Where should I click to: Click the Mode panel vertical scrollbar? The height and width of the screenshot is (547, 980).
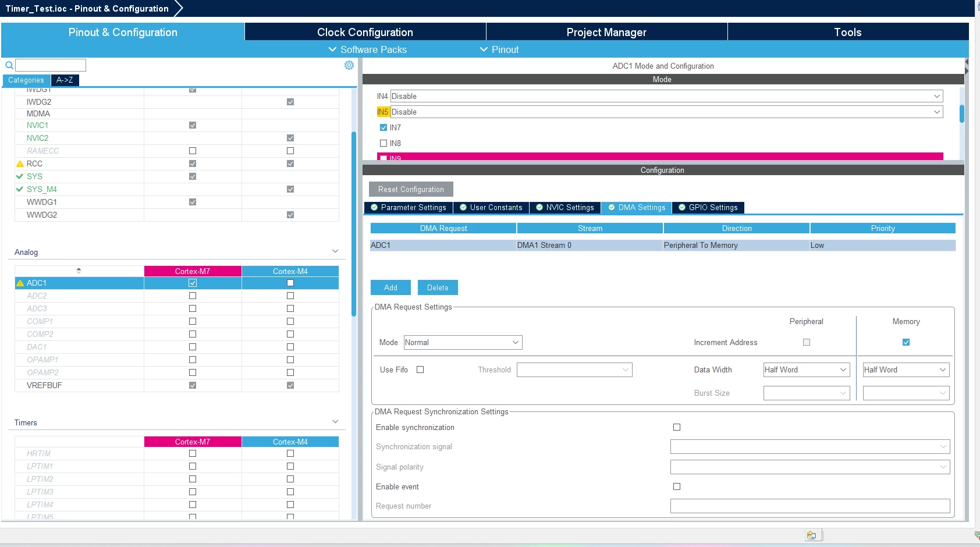961,113
